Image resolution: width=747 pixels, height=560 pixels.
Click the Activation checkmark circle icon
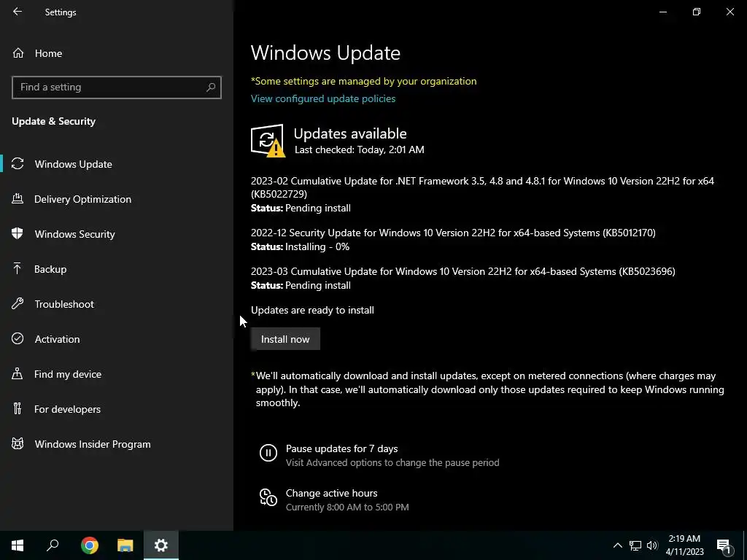(x=18, y=338)
